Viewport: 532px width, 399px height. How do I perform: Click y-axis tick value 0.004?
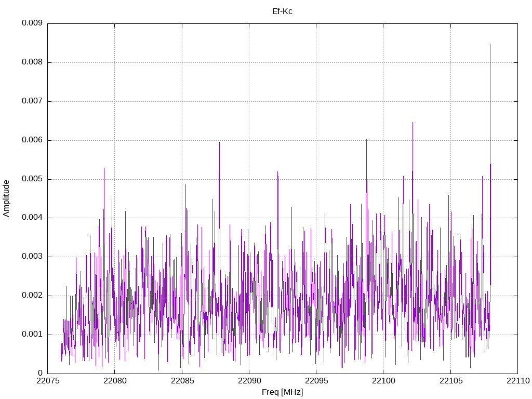click(32, 218)
